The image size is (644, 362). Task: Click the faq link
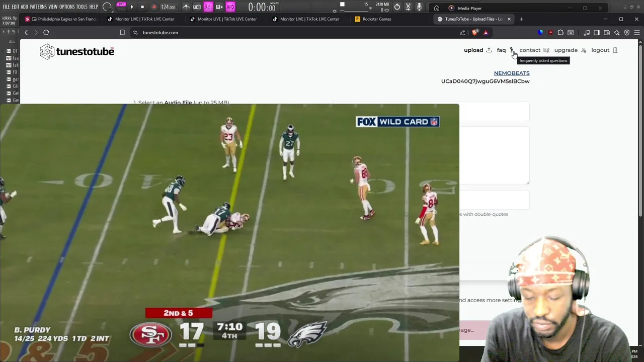tap(505, 50)
